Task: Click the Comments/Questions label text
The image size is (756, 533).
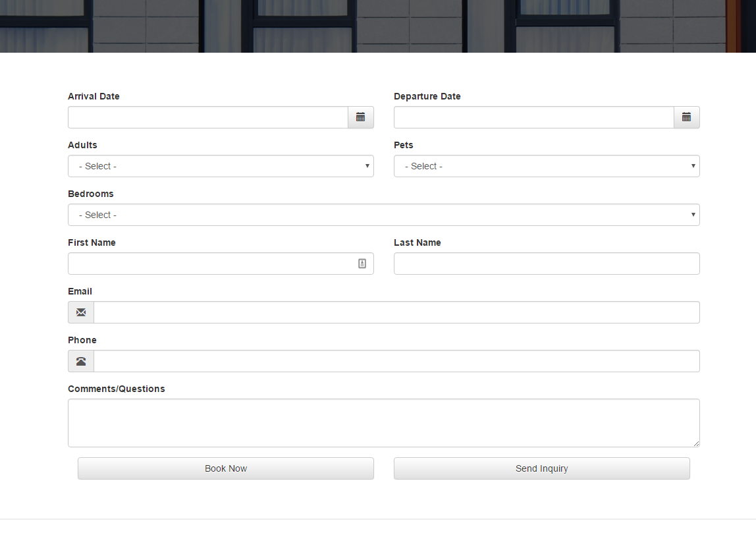Action: [x=117, y=389]
